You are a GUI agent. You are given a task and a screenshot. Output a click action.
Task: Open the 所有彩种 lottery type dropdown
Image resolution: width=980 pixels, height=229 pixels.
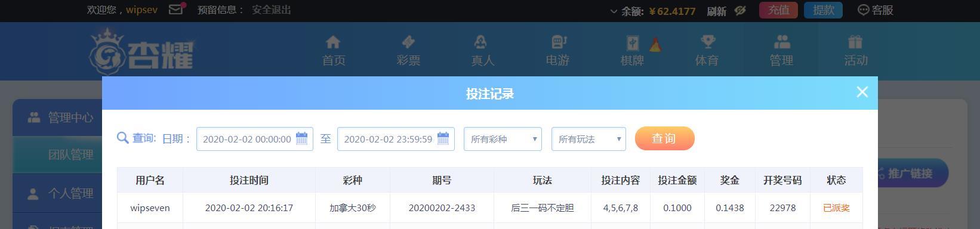coord(503,139)
